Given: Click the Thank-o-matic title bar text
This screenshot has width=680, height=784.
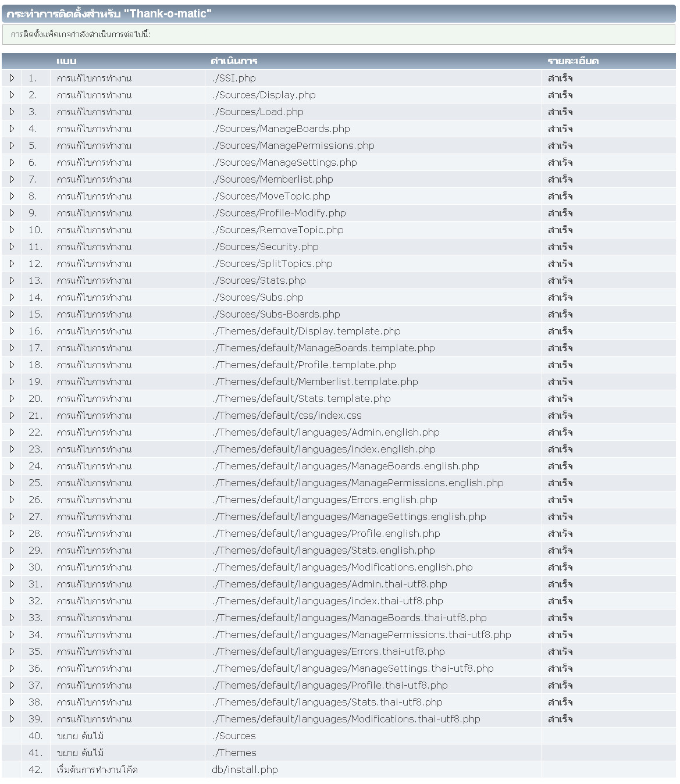Looking at the screenshot, I should [109, 13].
